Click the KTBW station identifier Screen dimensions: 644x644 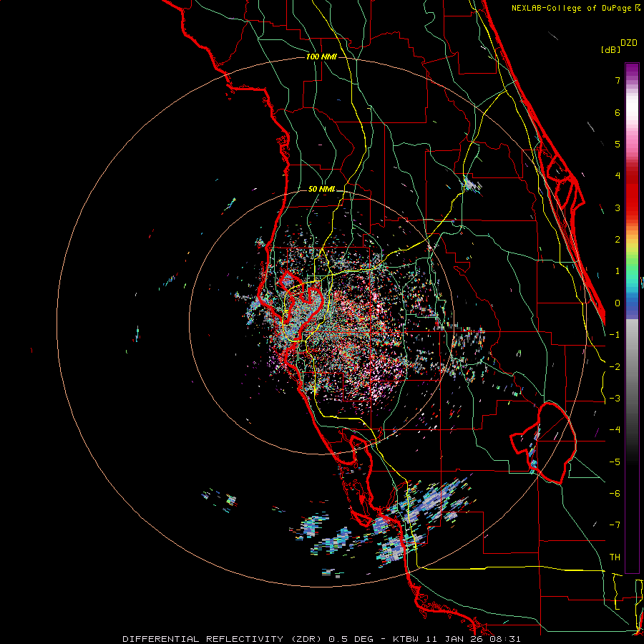[406, 639]
